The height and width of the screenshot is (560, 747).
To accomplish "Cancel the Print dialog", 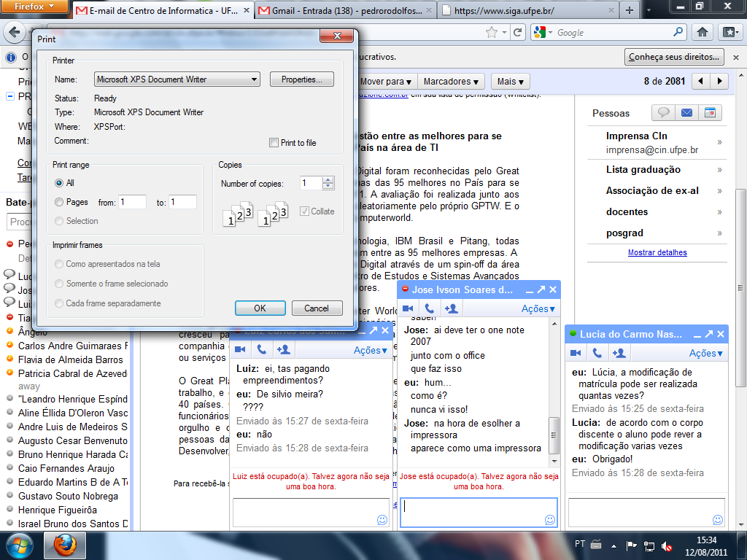I will (317, 308).
